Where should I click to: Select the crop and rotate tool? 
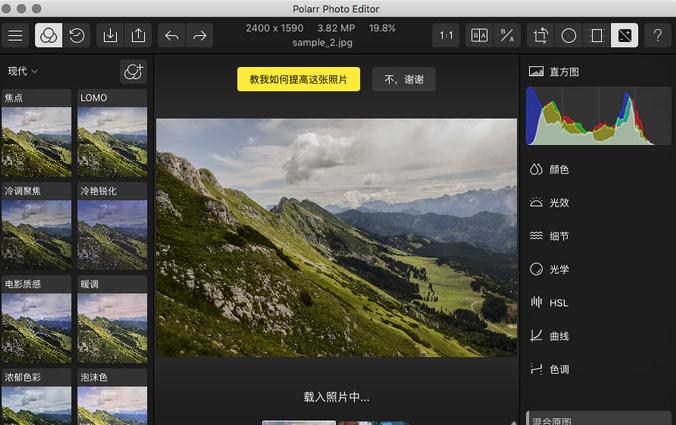541,35
